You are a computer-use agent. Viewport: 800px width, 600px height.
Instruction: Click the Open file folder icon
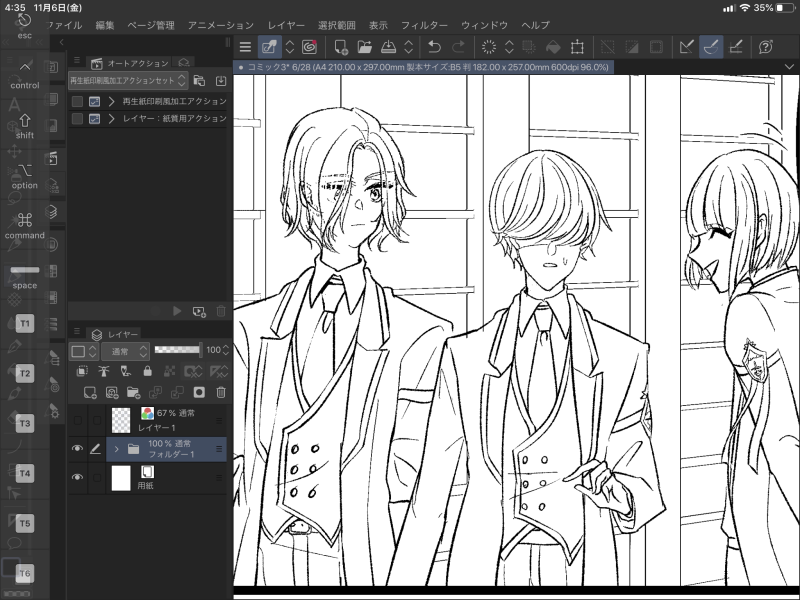tap(365, 47)
